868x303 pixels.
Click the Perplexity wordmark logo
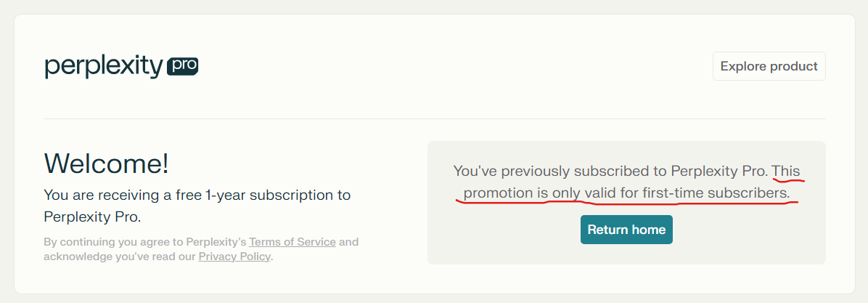pos(104,68)
